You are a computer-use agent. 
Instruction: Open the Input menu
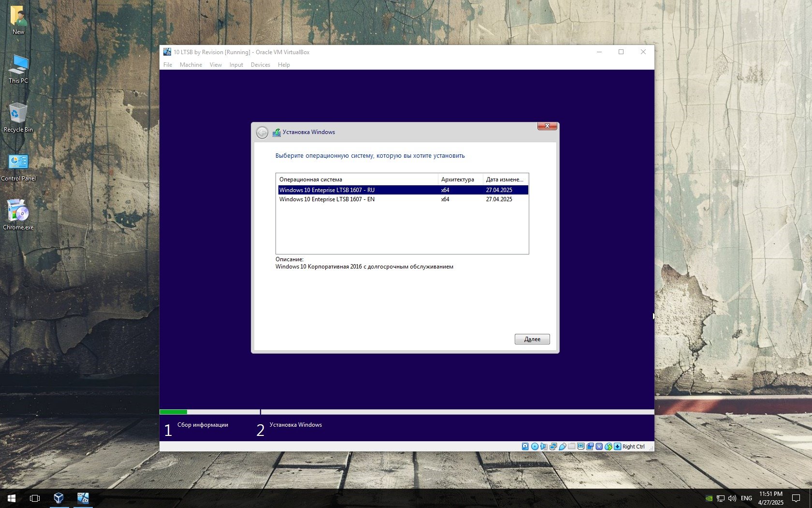236,65
